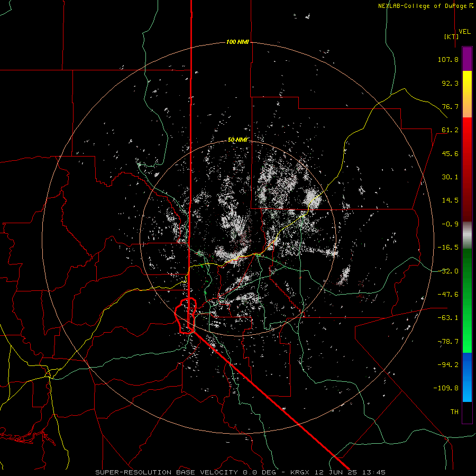Click the -94.2 legend value
The height and width of the screenshot is (476, 476).
tap(448, 365)
